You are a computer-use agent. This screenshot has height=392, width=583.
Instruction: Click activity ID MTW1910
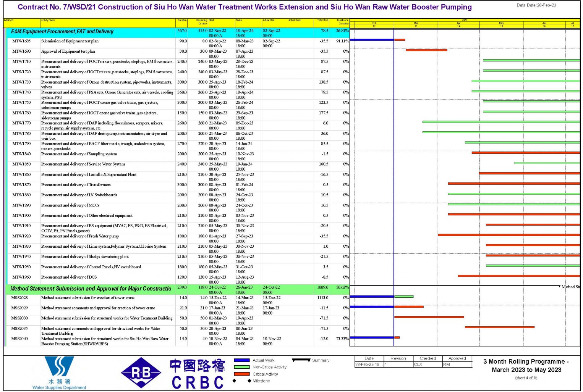21,226
